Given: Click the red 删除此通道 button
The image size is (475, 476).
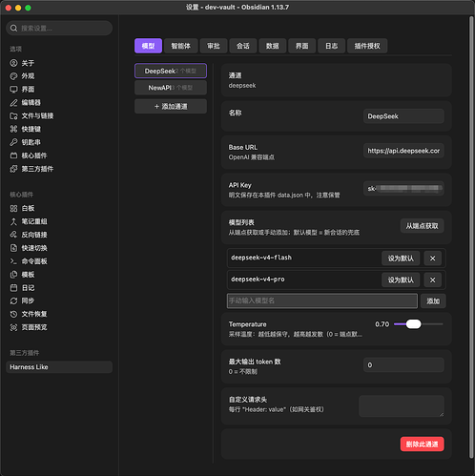Looking at the screenshot, I should 422,444.
